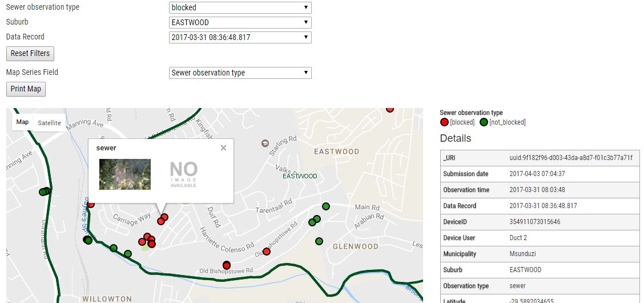The image size is (644, 303).
Task: Switch to Satellite map view
Action: tap(50, 123)
